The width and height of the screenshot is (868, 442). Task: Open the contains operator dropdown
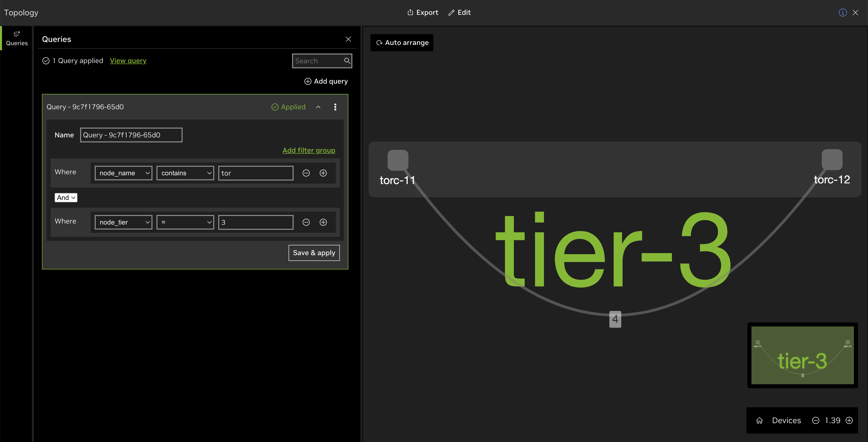(x=185, y=173)
